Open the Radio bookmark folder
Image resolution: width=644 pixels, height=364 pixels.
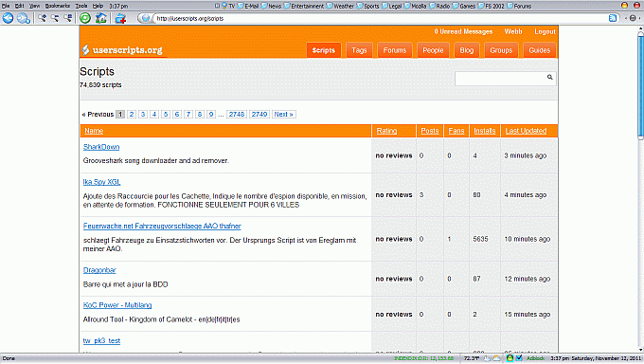(439, 6)
